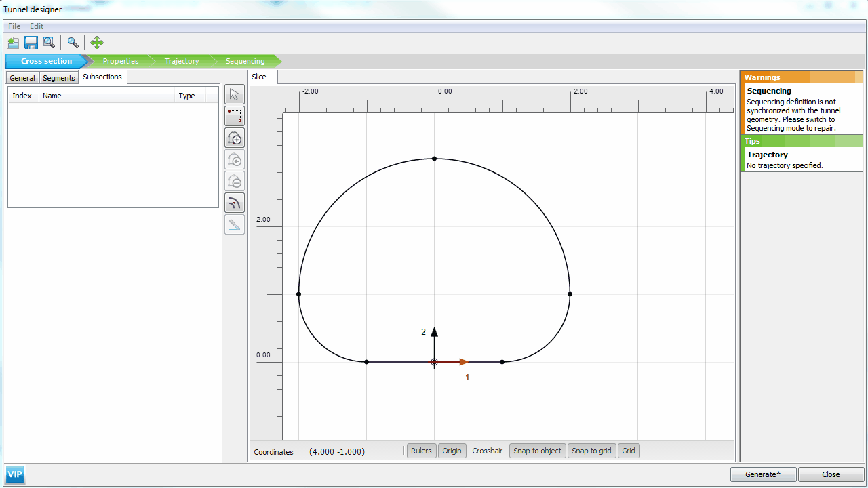
Task: Click the plain magnifying glass zoom icon
Action: 73,43
